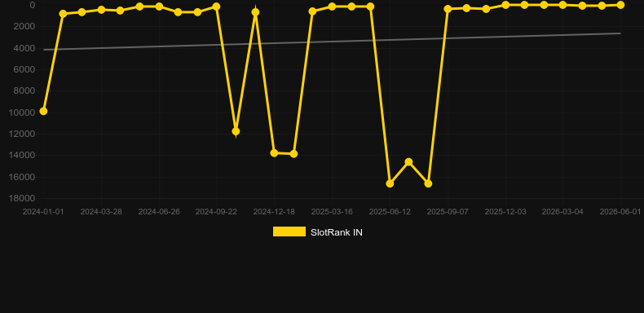Click the 2025-12-03 x-axis date label
644x313 pixels.
tap(505, 212)
